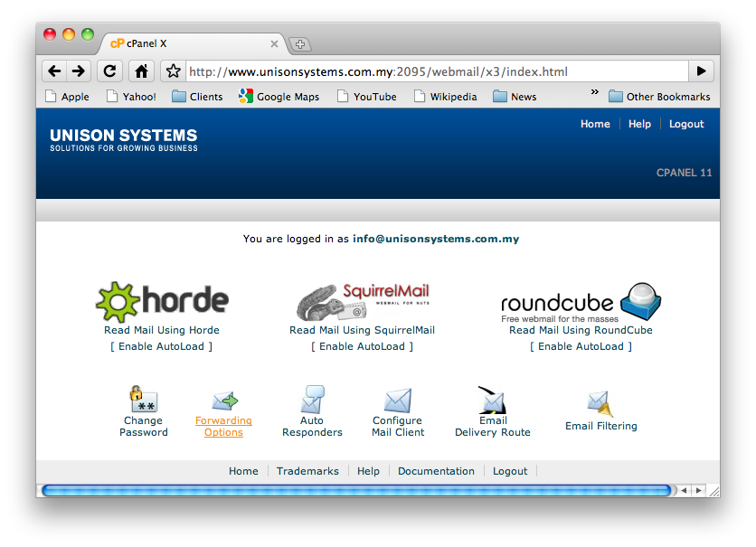Set up Auto Responders
Viewport: 756px width, 547px height.
312,398
